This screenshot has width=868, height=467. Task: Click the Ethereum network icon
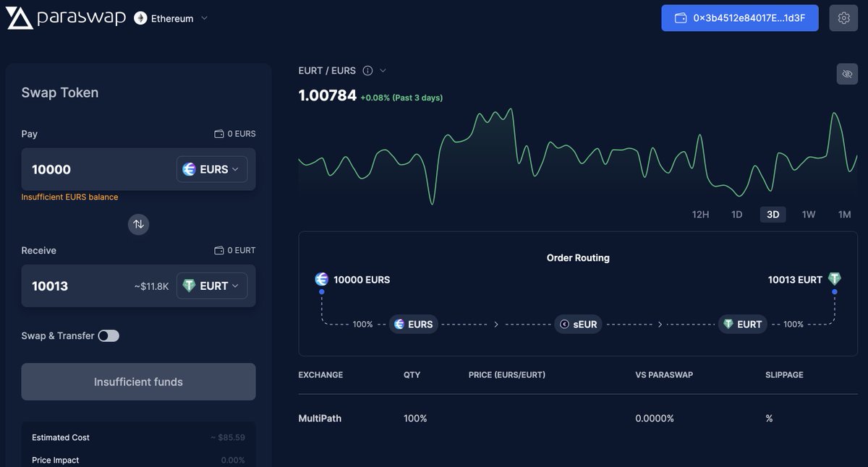140,18
